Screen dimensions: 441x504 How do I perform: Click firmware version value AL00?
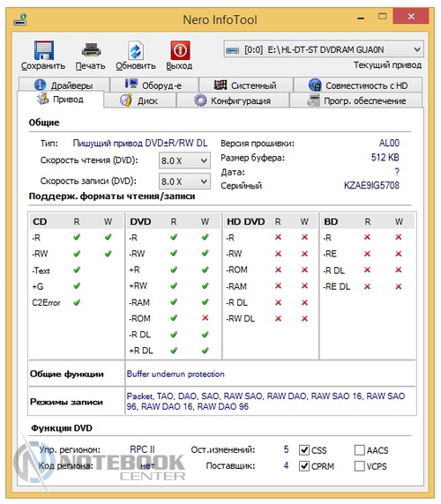pos(389,143)
